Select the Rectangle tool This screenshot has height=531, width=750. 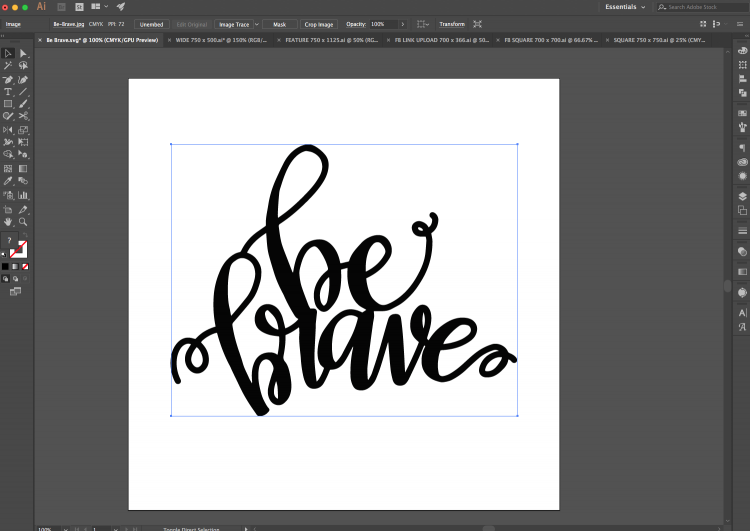(x=8, y=104)
